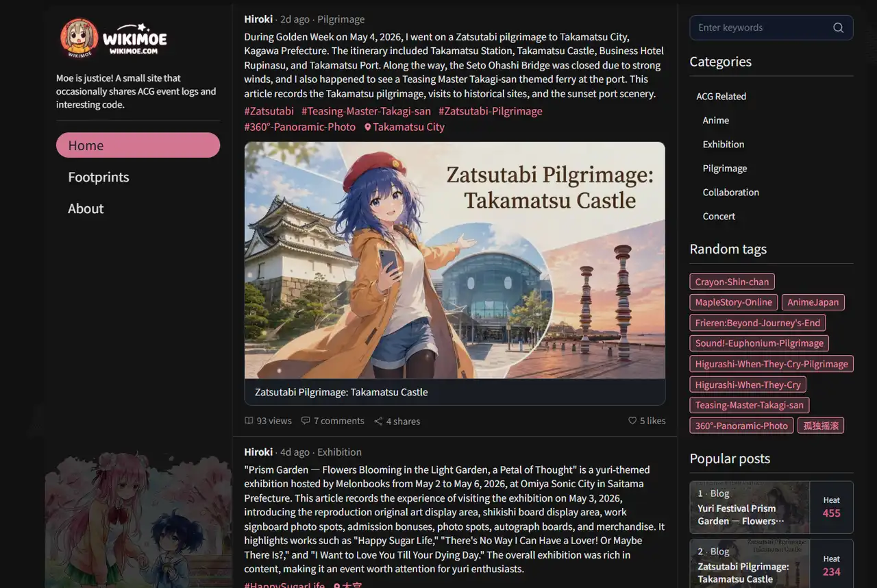Viewport: 877px width, 588px height.
Task: Click the Zatsutabi Pilgrimage: Takamatsu Castle caption
Action: click(341, 392)
